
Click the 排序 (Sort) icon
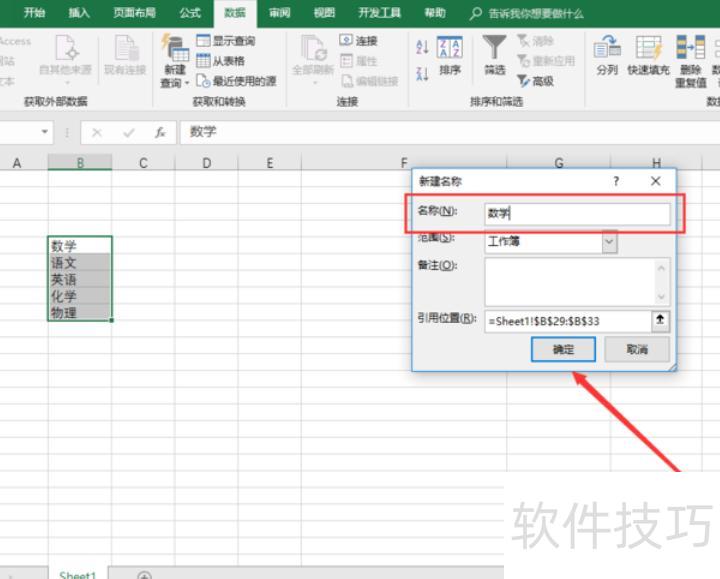pyautogui.click(x=450, y=48)
